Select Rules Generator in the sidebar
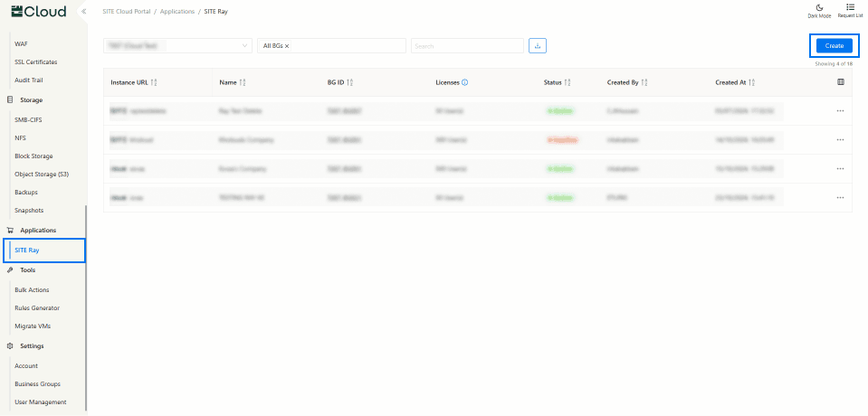 (37, 307)
